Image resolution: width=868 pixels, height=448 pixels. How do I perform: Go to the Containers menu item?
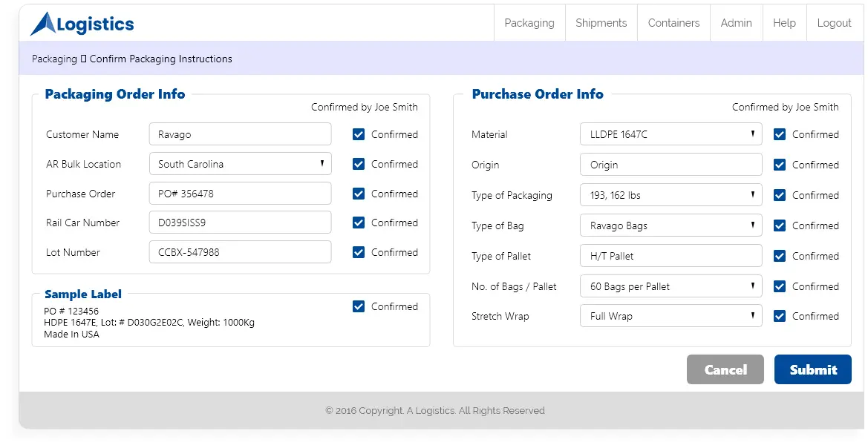pos(673,23)
